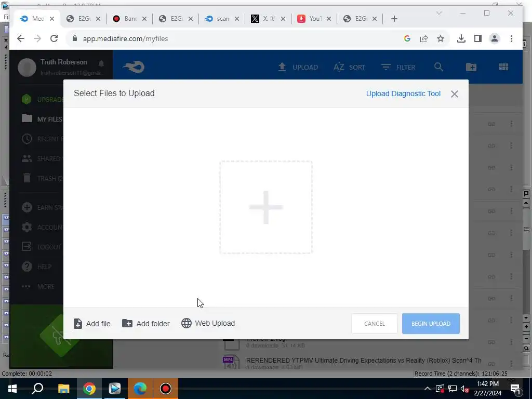Show hidden tray icons chevron
The height and width of the screenshot is (399, 532).
pos(428,389)
